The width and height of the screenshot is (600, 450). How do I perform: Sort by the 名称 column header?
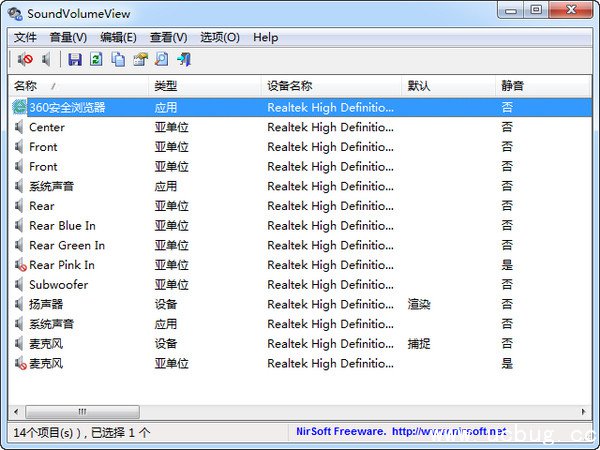60,86
